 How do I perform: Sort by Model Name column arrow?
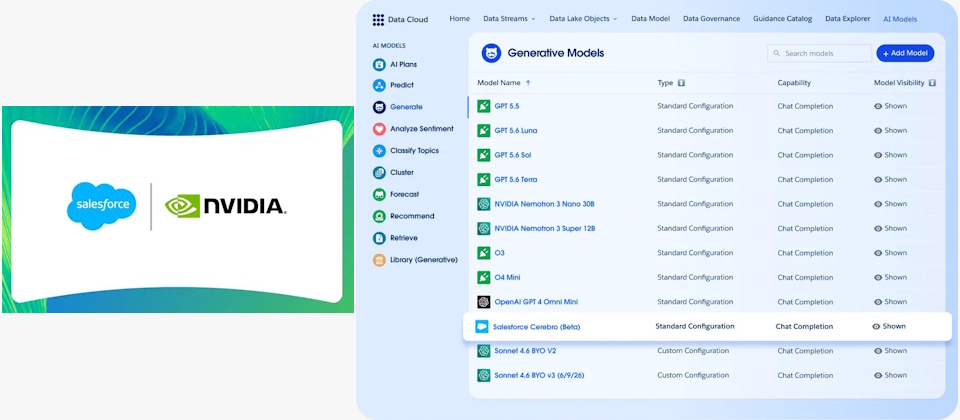528,83
